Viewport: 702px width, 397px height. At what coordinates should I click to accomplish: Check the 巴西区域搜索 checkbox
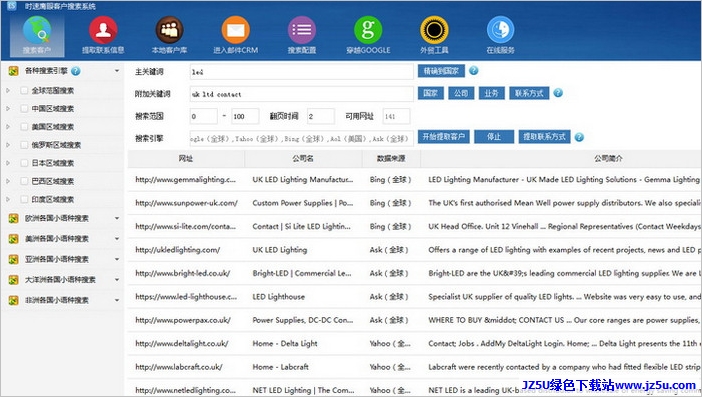click(24, 181)
